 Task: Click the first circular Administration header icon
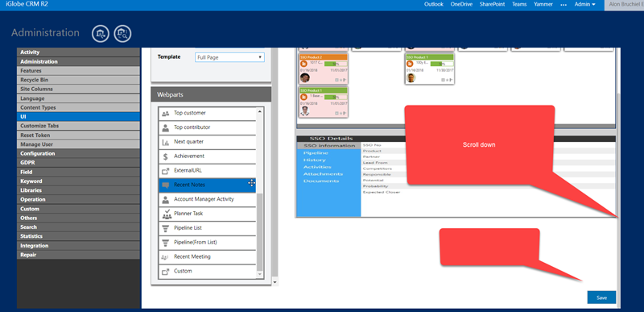pyautogui.click(x=100, y=34)
